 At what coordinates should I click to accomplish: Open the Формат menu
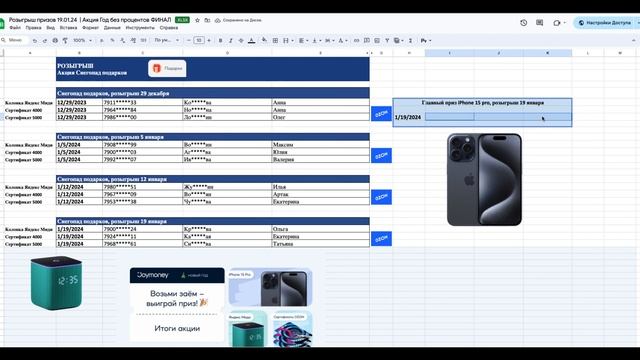[90, 28]
